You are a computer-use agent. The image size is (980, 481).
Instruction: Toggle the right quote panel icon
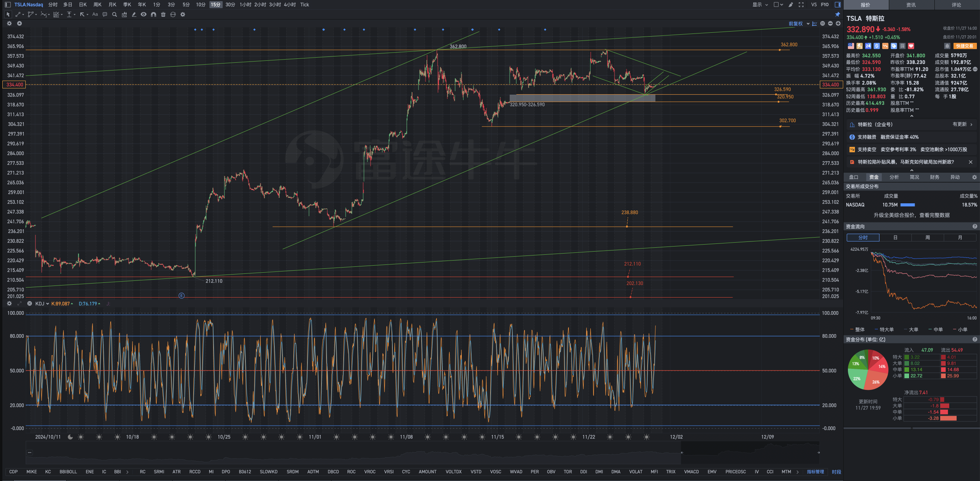(837, 5)
